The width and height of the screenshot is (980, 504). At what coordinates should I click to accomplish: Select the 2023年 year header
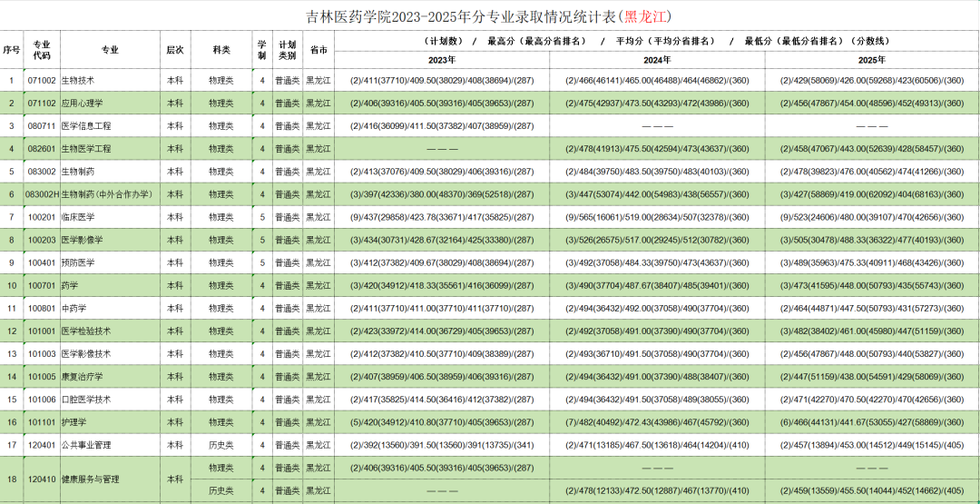click(442, 60)
